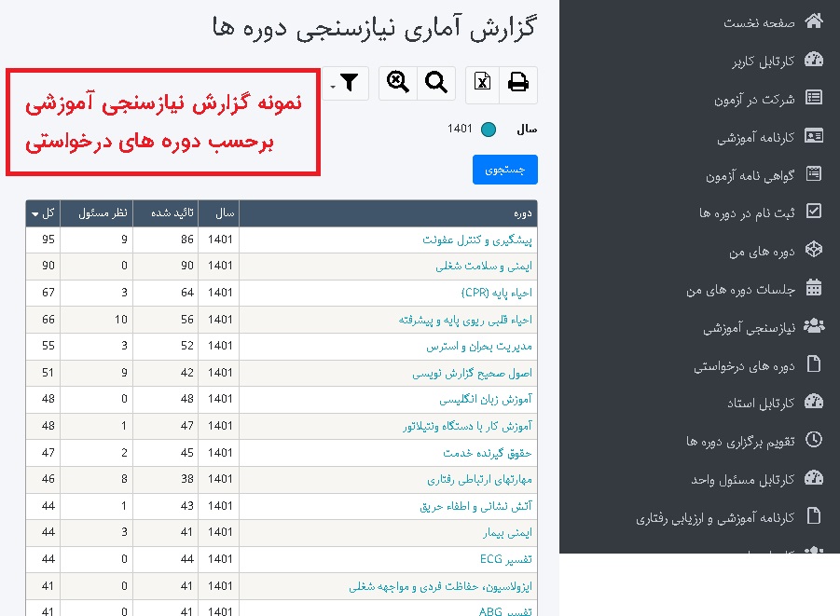840x616 pixels.
Task: Open course link حقوق گیرنده خدمت
Action: point(487,453)
